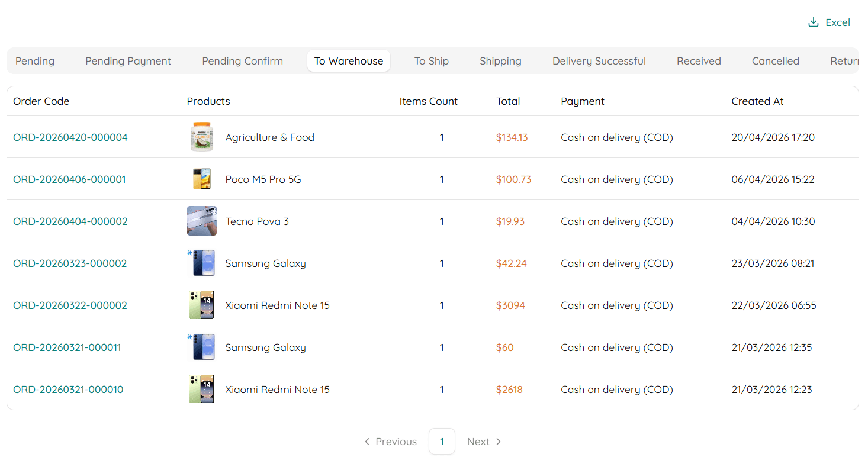Click page number 1 button
Screen dimensions: 868x457
pos(442,442)
